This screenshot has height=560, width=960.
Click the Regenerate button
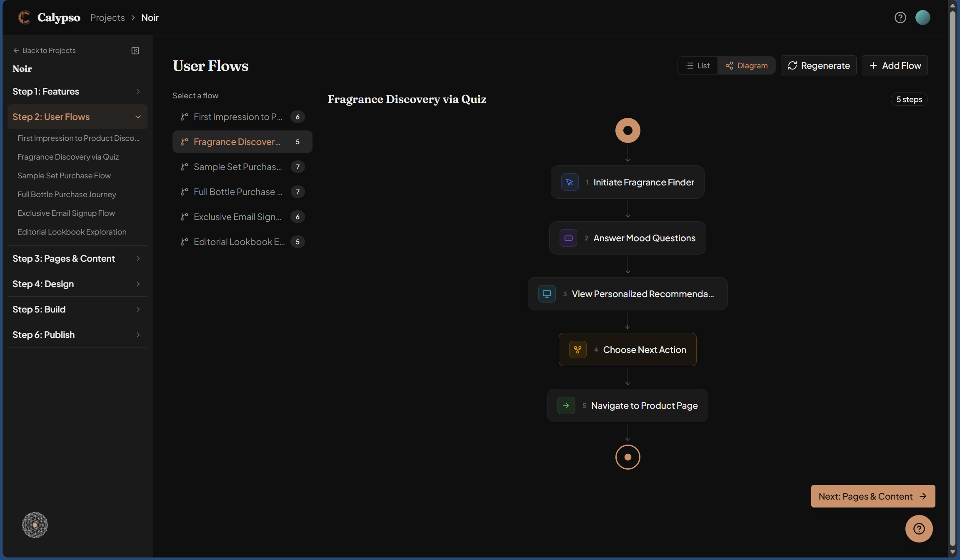tap(818, 65)
